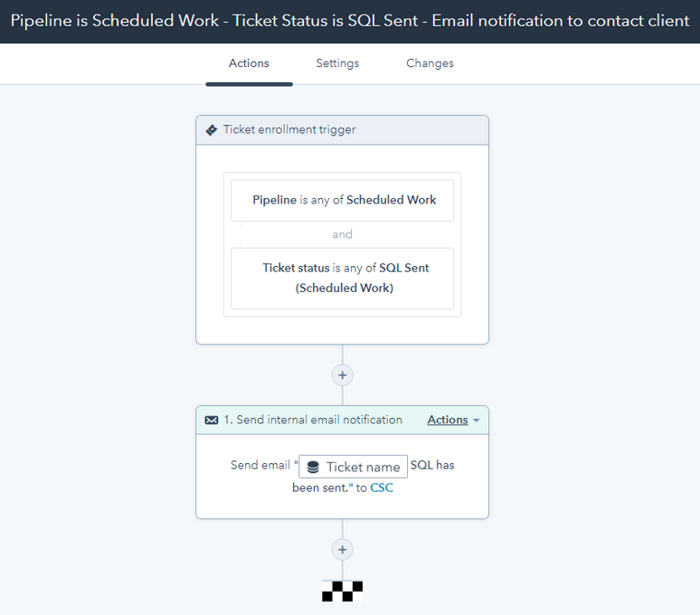Open the Settings tab
Viewport: 700px width, 615px height.
pos(337,63)
